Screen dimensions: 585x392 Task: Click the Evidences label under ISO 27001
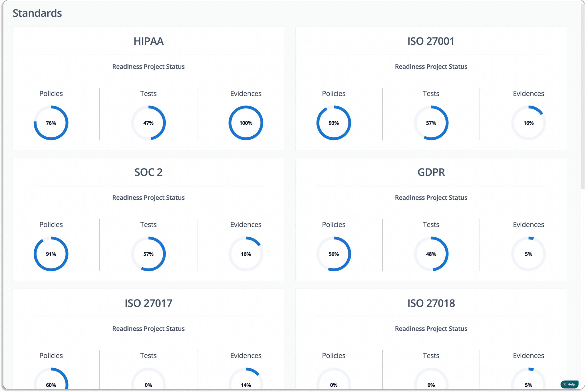tap(528, 94)
